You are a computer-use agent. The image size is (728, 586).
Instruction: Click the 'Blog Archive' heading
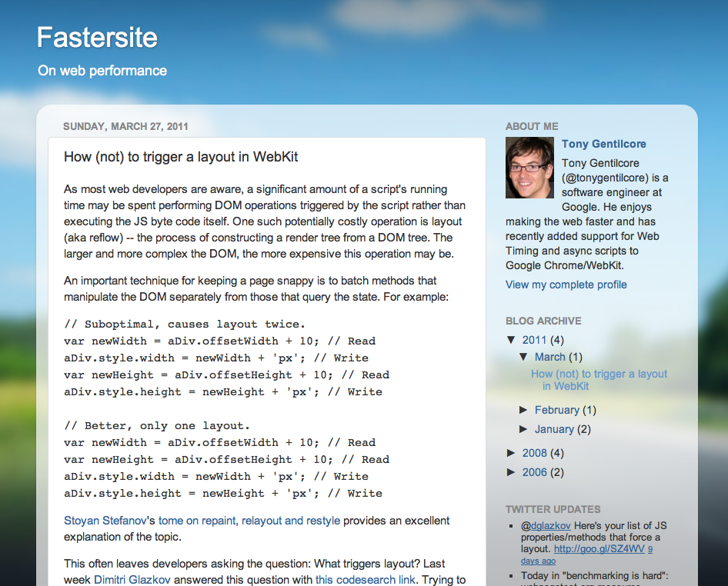(x=543, y=321)
